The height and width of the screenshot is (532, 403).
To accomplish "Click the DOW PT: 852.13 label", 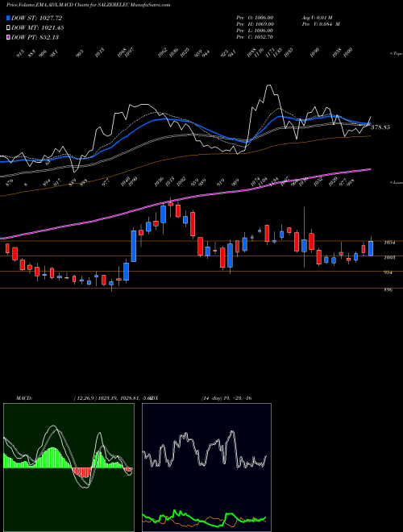I will coord(35,37).
